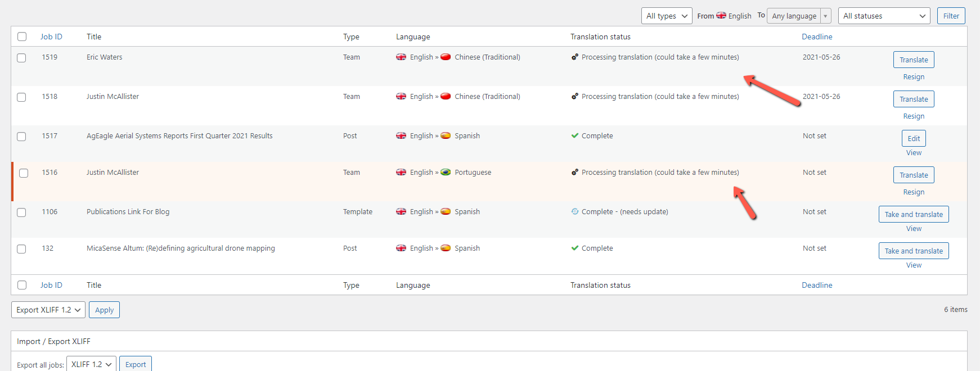Select the checkbox for job 1106 row

[x=21, y=212]
